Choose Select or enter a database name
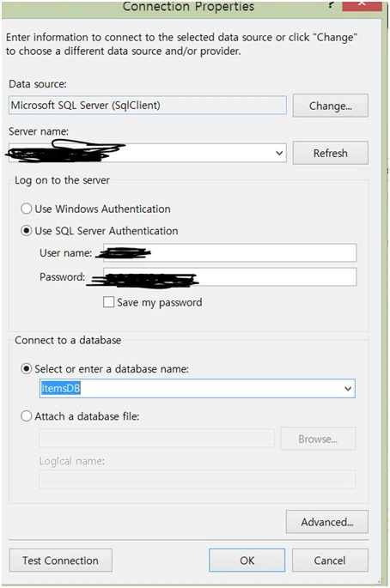390x588 pixels. click(26, 369)
